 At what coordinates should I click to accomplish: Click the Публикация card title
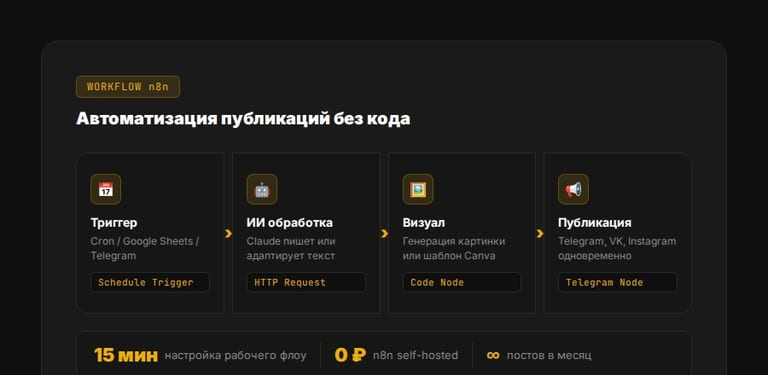click(595, 223)
